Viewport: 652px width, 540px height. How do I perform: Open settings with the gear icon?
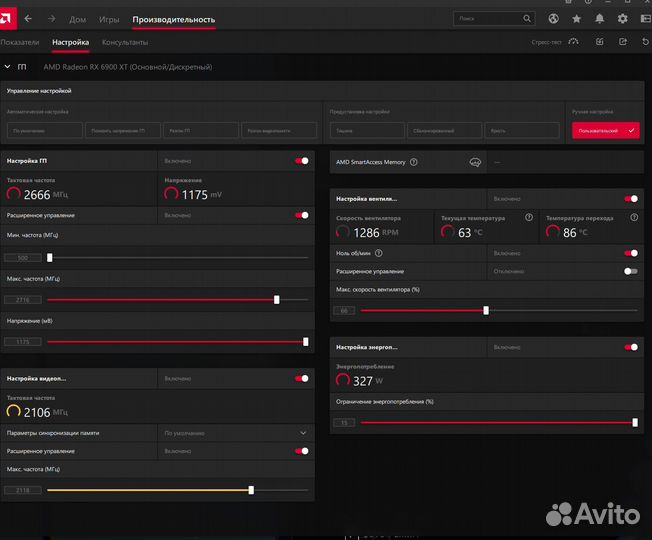[x=622, y=19]
